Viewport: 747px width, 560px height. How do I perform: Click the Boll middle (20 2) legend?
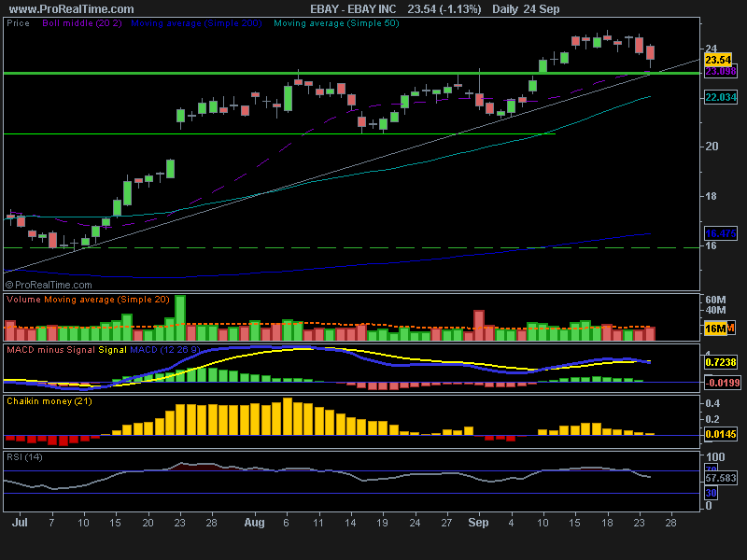(x=82, y=23)
